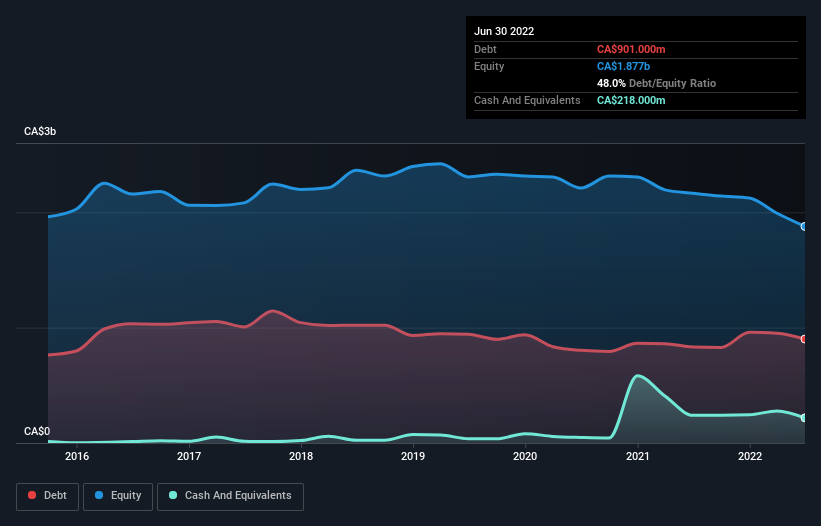
Task: Click the 2019 x-axis label
Action: click(x=413, y=456)
